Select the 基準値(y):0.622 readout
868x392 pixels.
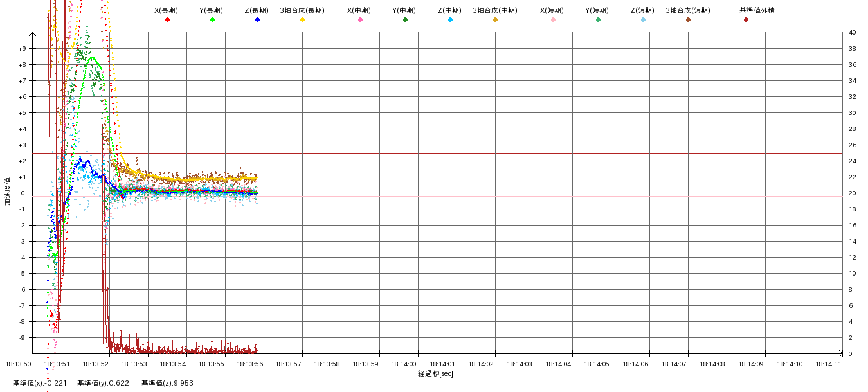[x=103, y=383]
